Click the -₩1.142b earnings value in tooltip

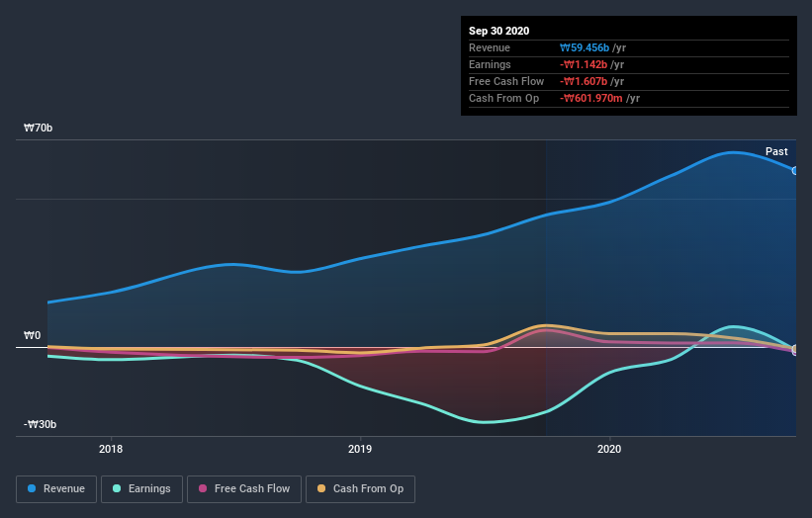[x=584, y=64]
